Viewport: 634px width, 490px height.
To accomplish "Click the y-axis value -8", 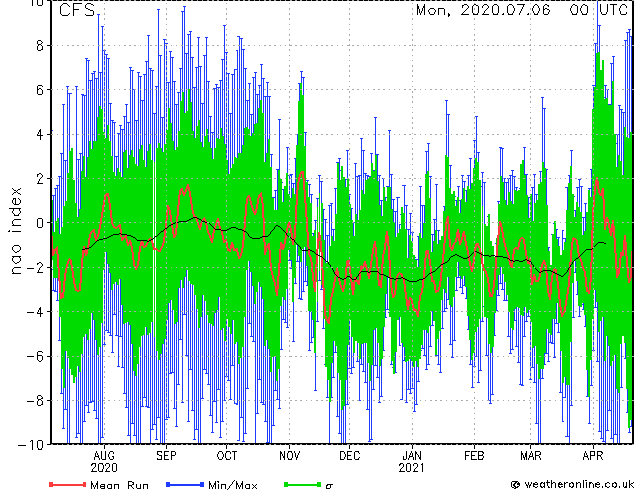I will pos(35,401).
